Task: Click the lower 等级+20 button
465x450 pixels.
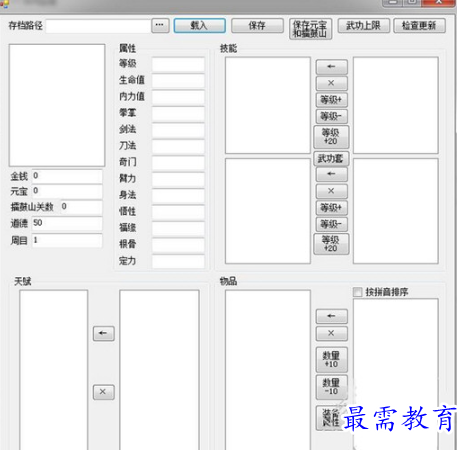Action: 331,244
